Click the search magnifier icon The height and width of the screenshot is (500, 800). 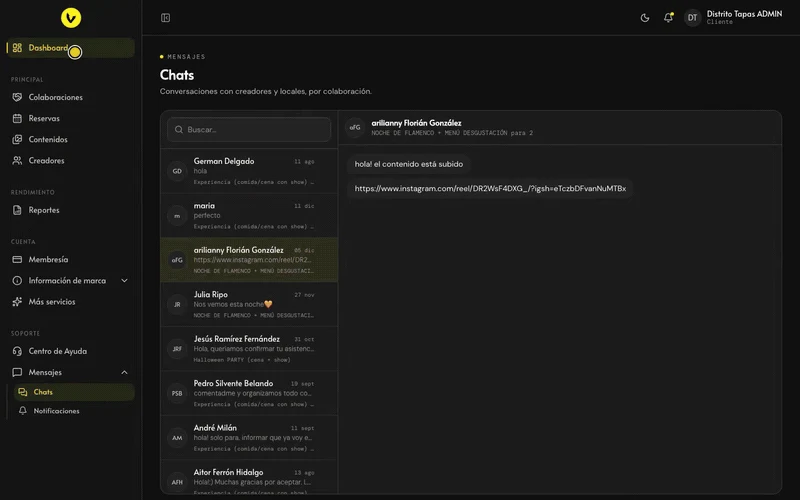(x=179, y=130)
